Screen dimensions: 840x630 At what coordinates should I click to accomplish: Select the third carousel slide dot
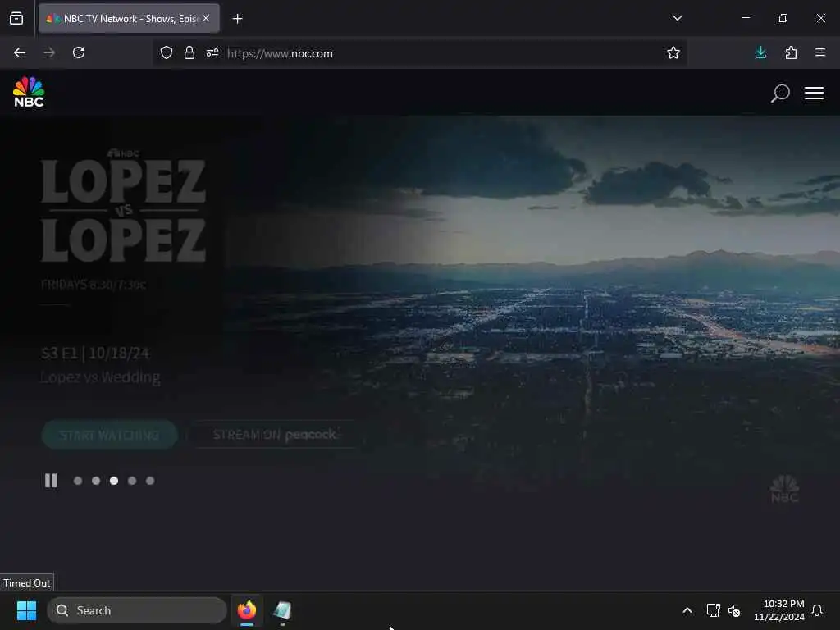click(114, 481)
